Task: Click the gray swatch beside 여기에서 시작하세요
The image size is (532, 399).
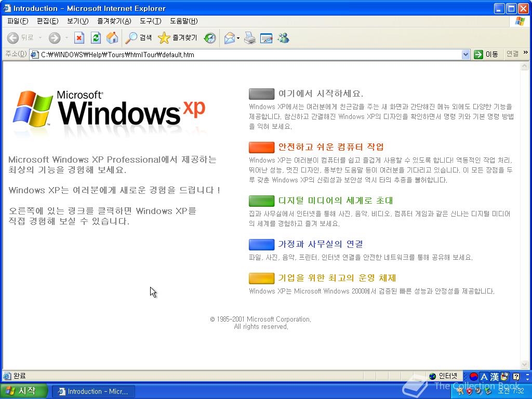Action: [x=262, y=94]
